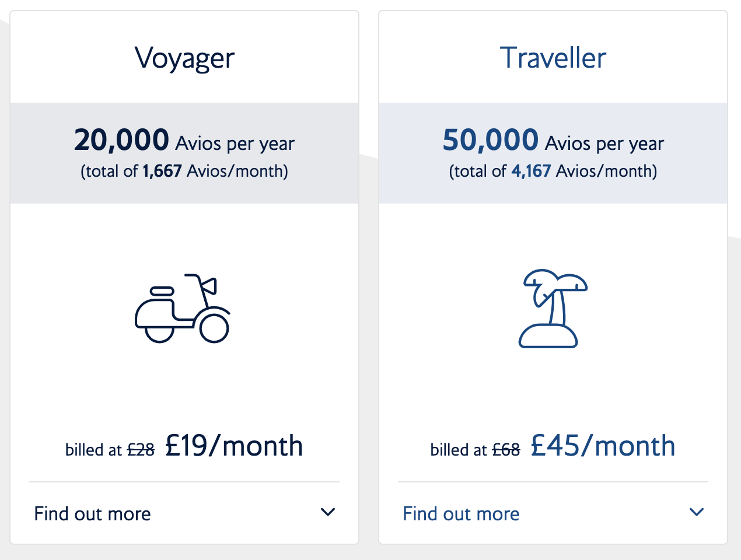Click the Traveller palm tree island icon
Image resolution: width=741 pixels, height=560 pixels.
click(553, 309)
